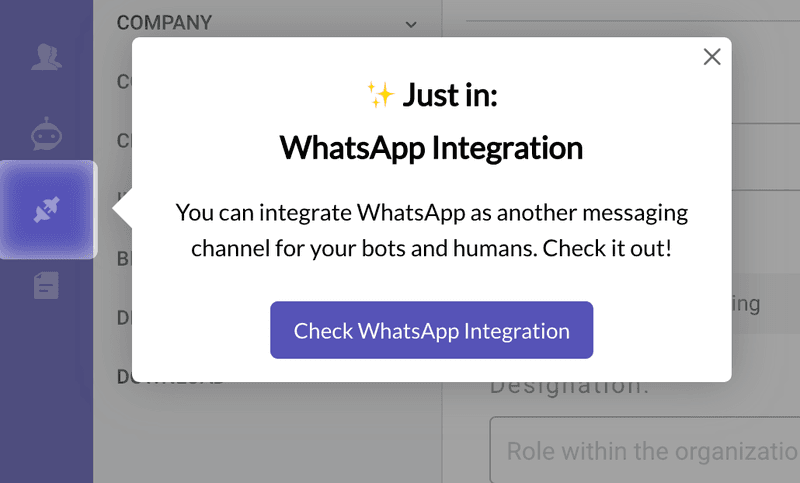
Task: Select the menu item starting with DI
Action: 124,318
